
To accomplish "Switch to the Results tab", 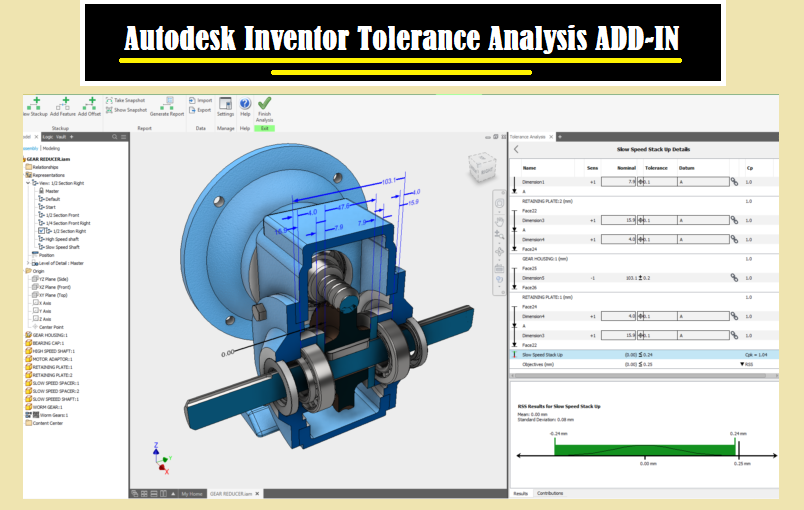I will pyautogui.click(x=520, y=493).
